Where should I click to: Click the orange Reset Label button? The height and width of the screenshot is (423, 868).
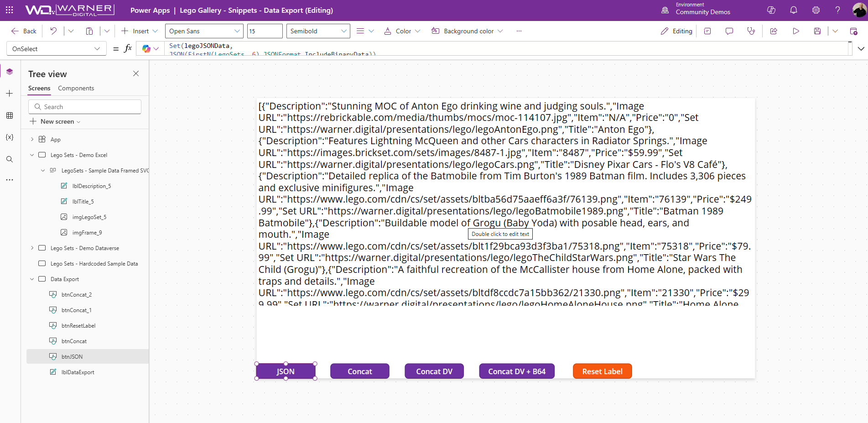[603, 371]
